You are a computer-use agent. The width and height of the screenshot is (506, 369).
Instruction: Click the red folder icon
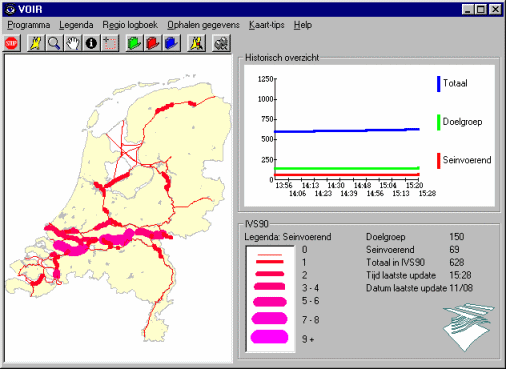(x=153, y=43)
